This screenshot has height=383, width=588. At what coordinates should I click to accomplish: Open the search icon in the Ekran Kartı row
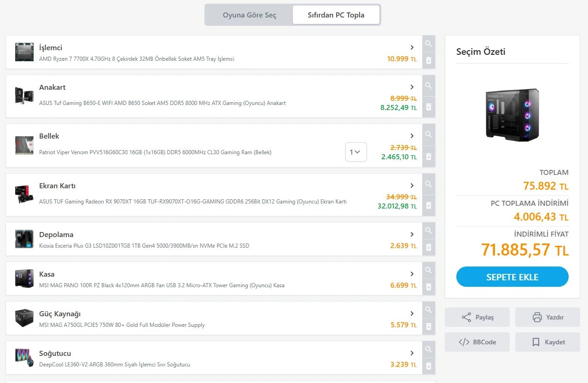(429, 184)
